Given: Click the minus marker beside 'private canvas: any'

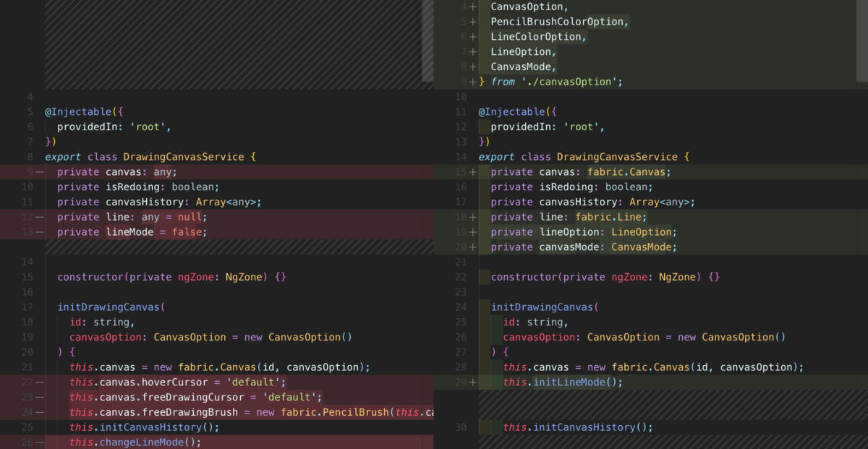Looking at the screenshot, I should pyautogui.click(x=39, y=172).
